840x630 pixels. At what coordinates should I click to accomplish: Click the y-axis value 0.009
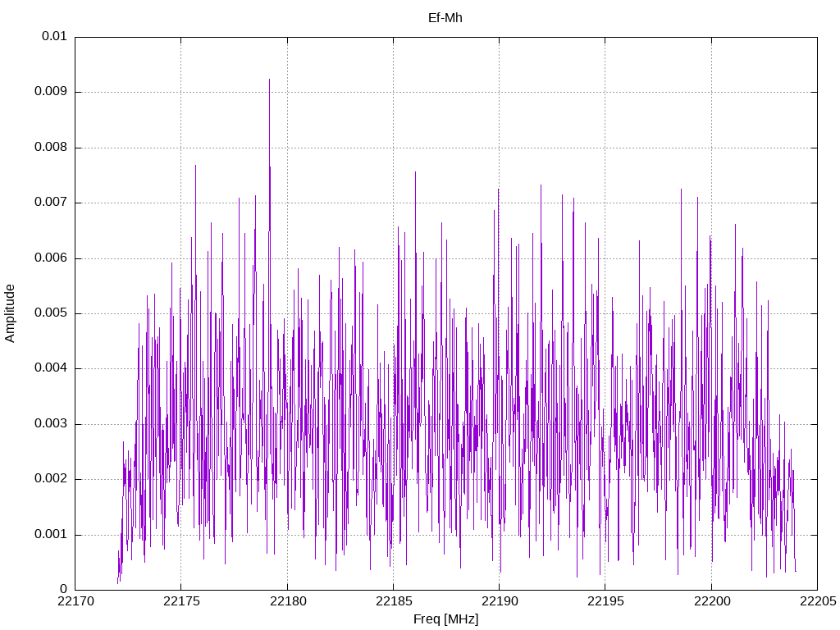(51, 91)
